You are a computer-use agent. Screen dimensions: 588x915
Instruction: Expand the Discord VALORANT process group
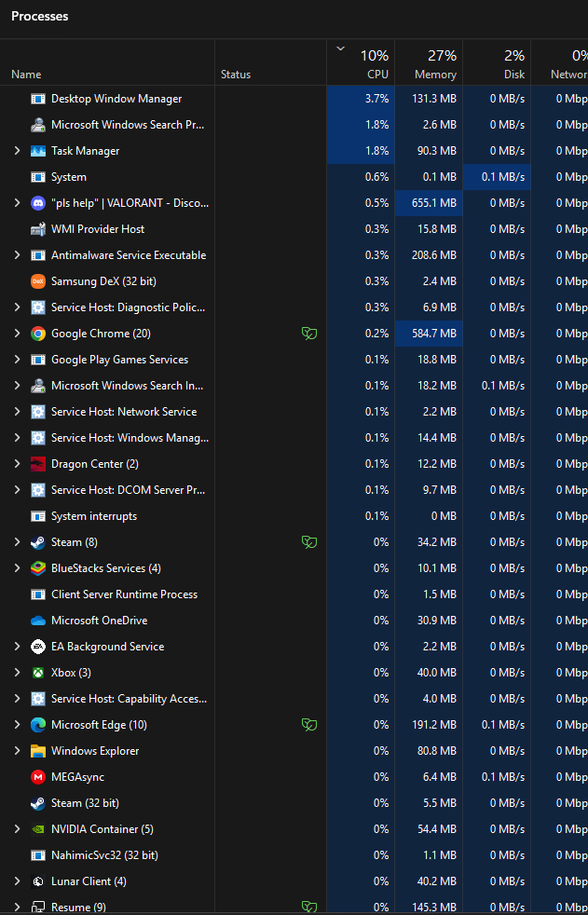tap(17, 203)
